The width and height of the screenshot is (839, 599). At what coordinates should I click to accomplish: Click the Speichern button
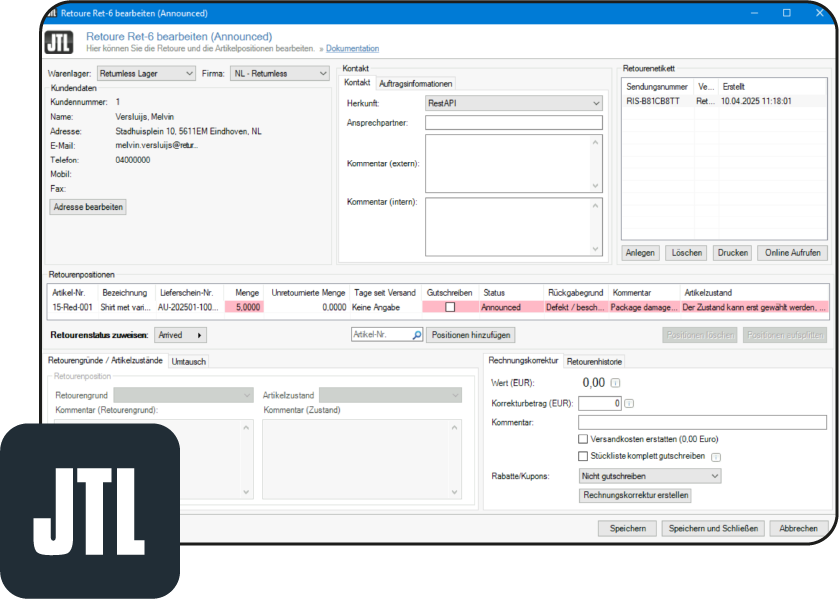pos(628,528)
